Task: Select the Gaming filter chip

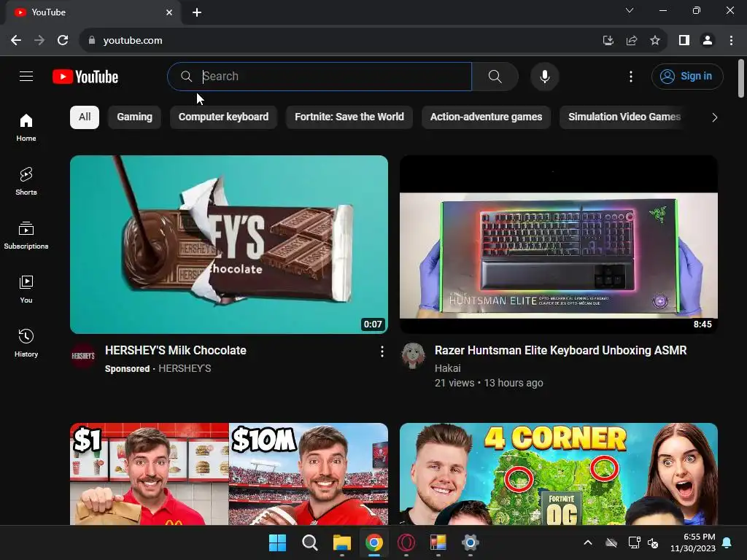Action: point(135,117)
